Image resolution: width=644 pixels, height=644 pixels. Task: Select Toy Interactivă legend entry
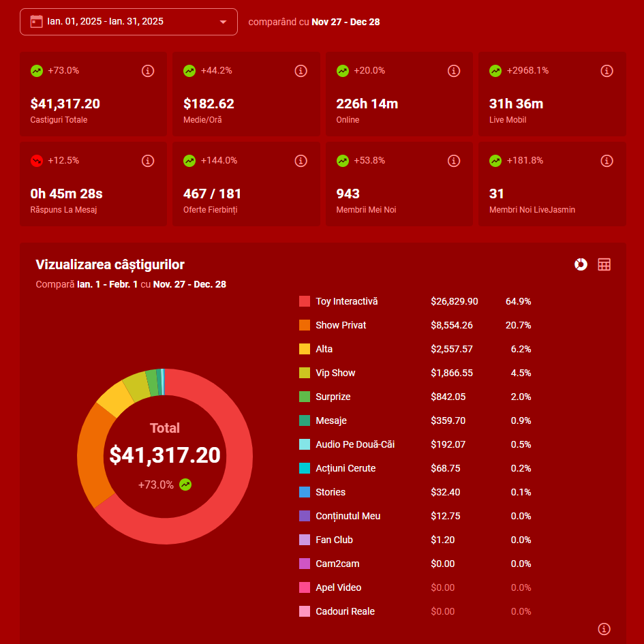coord(346,301)
